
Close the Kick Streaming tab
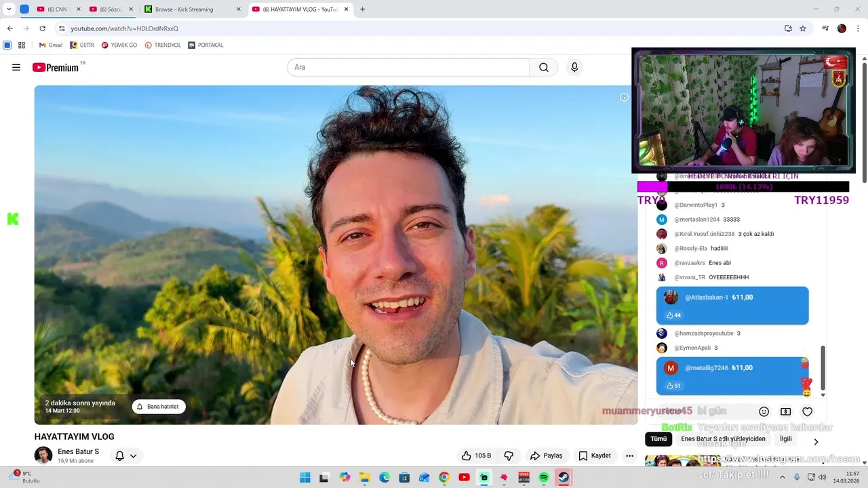[238, 9]
